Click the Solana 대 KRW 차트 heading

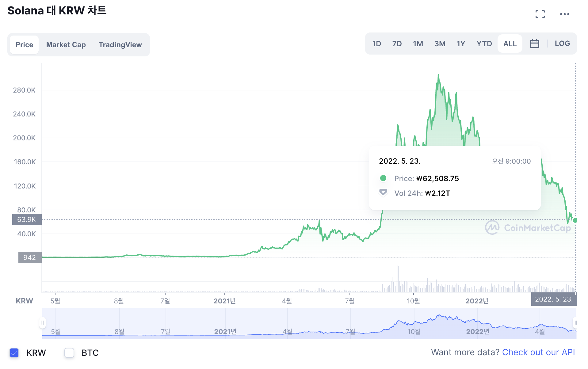[57, 11]
